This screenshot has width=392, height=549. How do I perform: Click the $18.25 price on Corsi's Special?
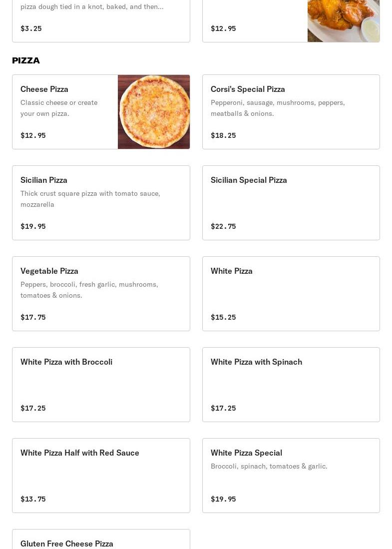pos(223,135)
